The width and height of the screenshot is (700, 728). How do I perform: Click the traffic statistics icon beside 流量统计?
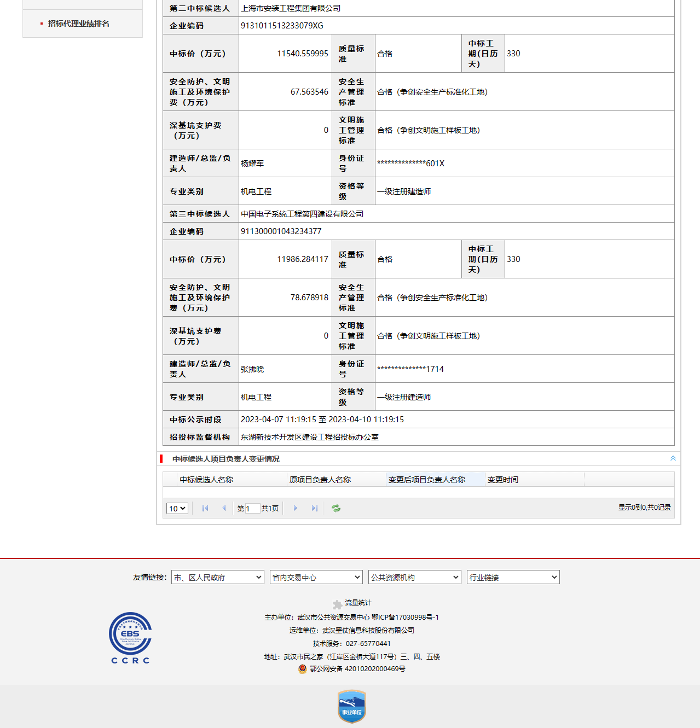pos(338,604)
